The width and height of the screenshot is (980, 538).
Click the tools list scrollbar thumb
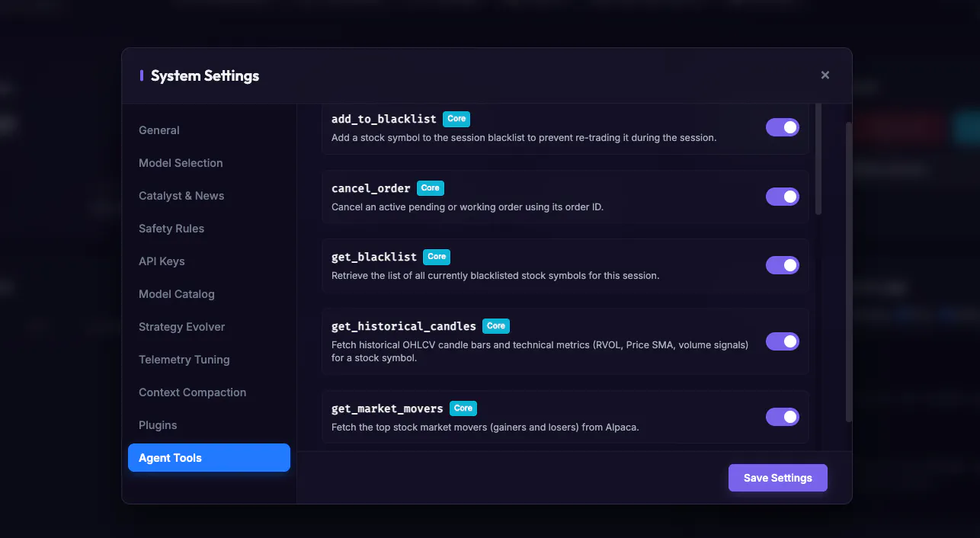[x=818, y=159]
